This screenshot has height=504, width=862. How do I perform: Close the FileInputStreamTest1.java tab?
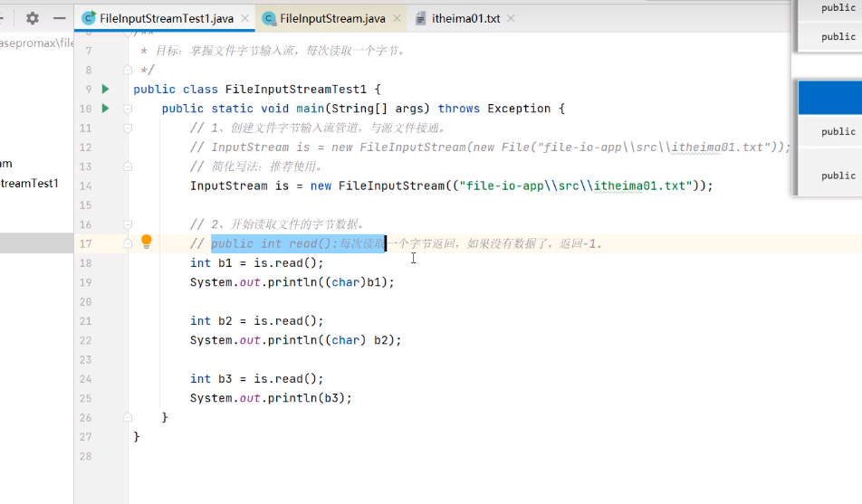coord(245,18)
